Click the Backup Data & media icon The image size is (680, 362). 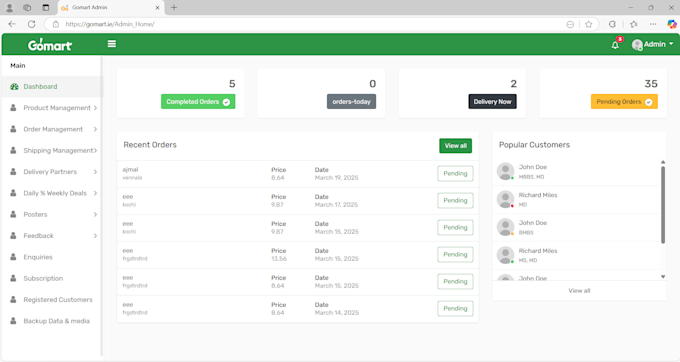coord(13,321)
